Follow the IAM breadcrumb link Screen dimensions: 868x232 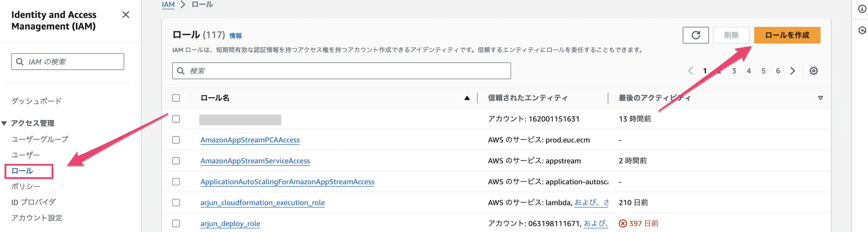click(x=168, y=4)
